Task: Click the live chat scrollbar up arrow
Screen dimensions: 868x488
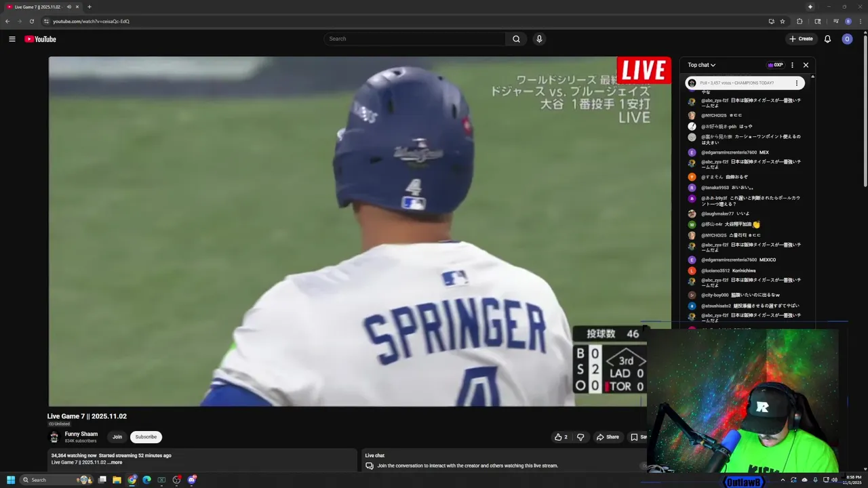Action: [813, 78]
